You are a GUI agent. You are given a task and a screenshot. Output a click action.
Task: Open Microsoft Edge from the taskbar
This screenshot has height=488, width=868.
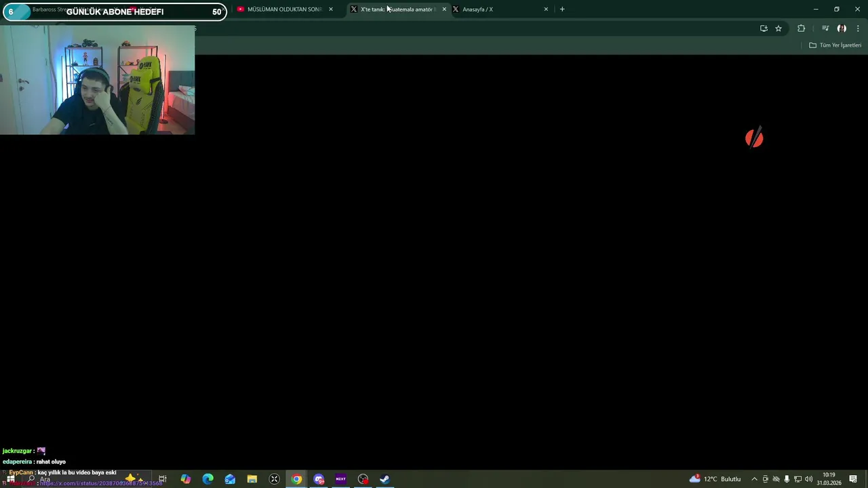(x=208, y=479)
